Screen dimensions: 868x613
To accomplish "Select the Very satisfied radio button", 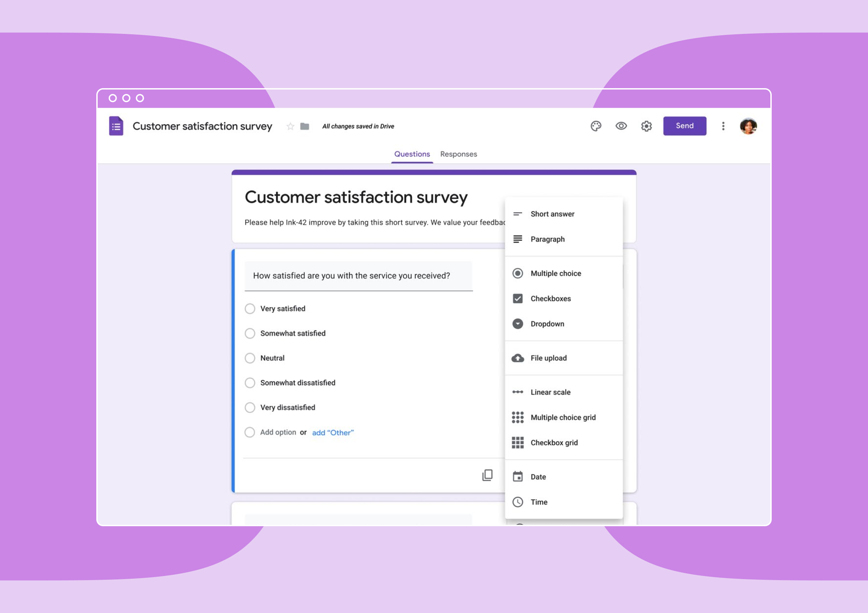I will 250,309.
